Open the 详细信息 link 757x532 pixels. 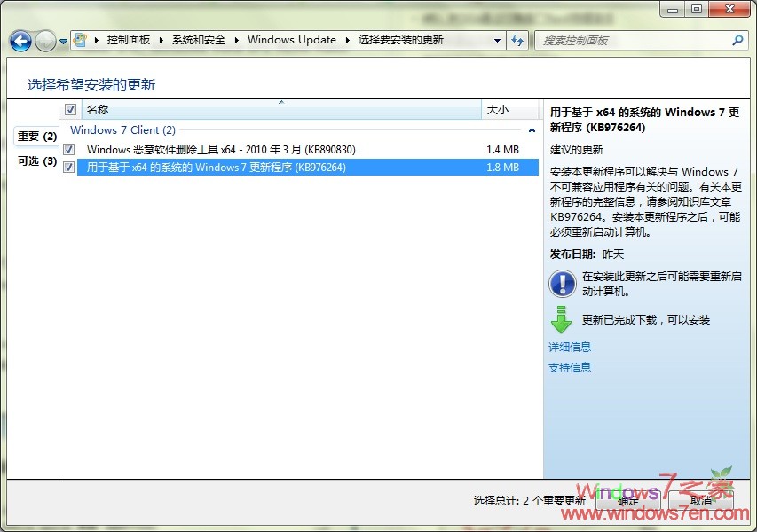tap(570, 347)
